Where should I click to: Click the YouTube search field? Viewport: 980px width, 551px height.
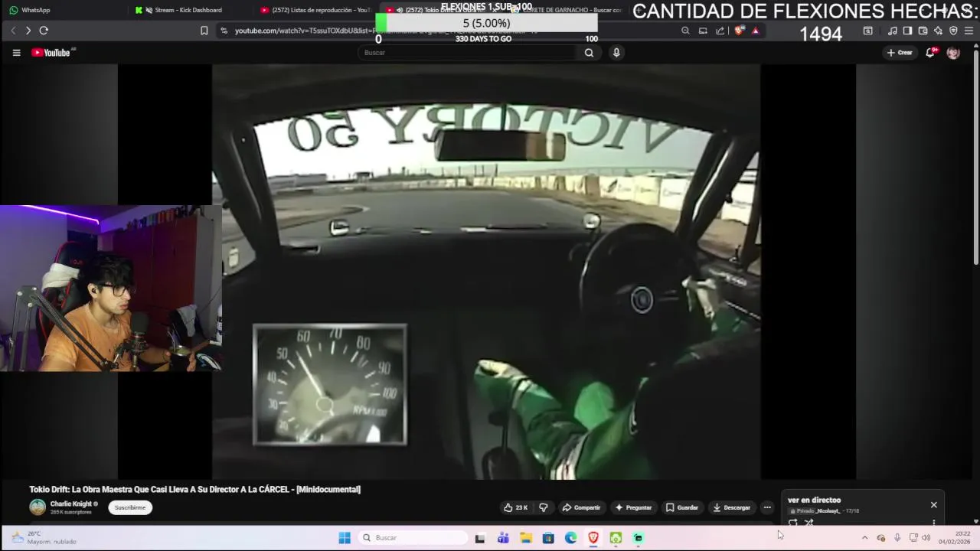point(469,53)
